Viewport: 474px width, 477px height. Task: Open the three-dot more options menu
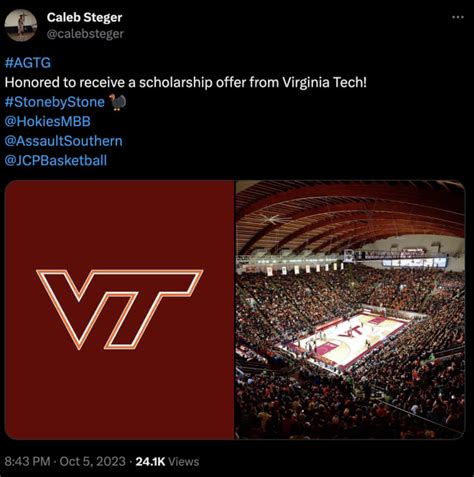tap(458, 17)
